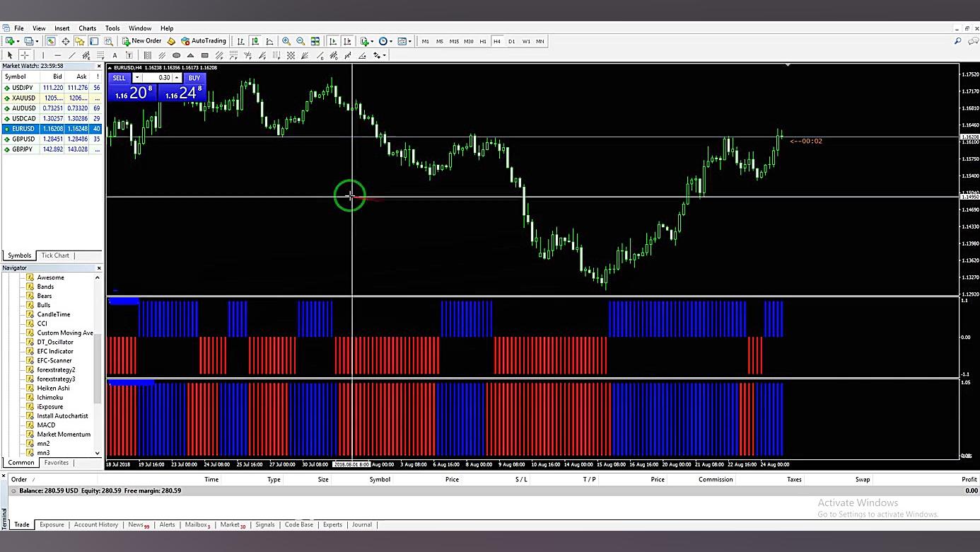Toggle Chart Shift
Image resolution: width=980 pixels, height=552 pixels.
tap(347, 41)
